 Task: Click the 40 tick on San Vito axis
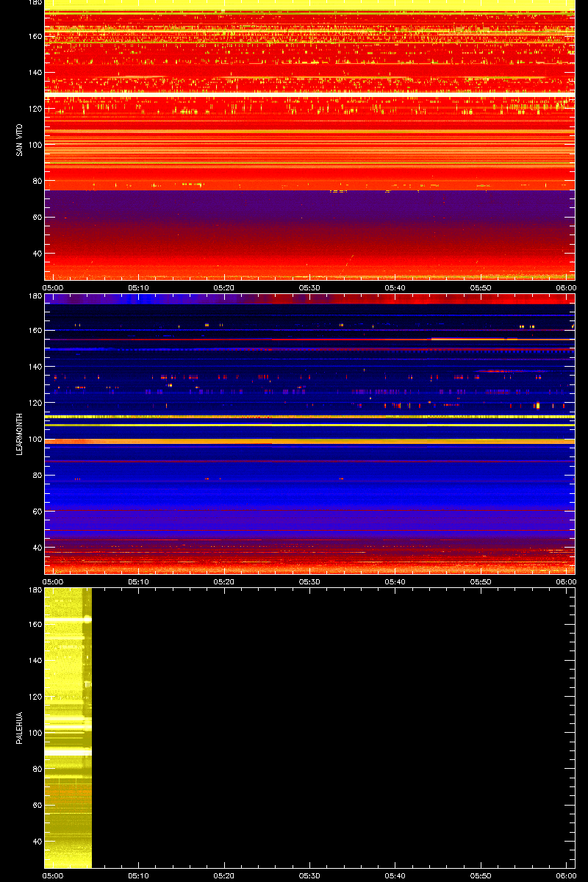(37, 253)
